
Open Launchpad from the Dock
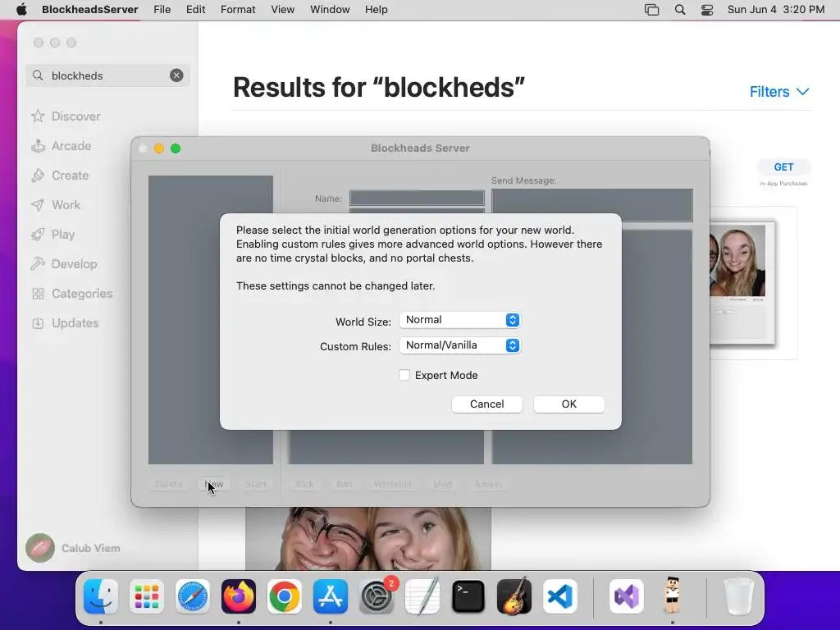tap(147, 596)
